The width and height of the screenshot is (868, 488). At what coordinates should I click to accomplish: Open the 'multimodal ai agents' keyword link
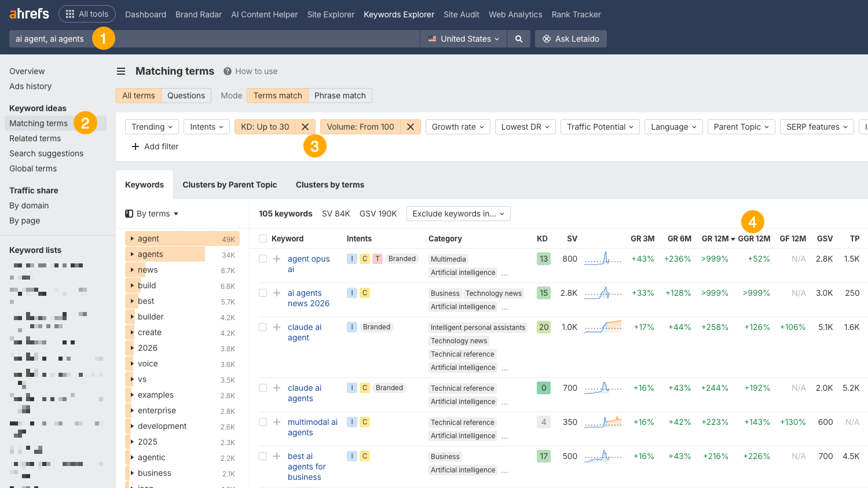[x=313, y=427]
